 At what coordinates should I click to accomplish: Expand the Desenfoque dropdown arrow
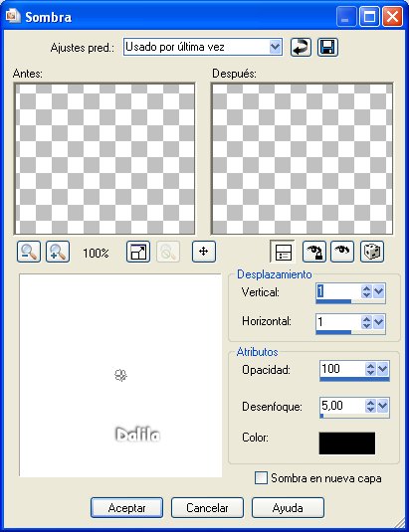pos(382,406)
